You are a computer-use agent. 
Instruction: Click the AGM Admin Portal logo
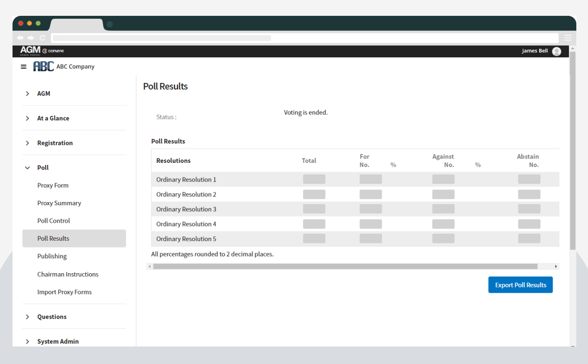(x=28, y=50)
